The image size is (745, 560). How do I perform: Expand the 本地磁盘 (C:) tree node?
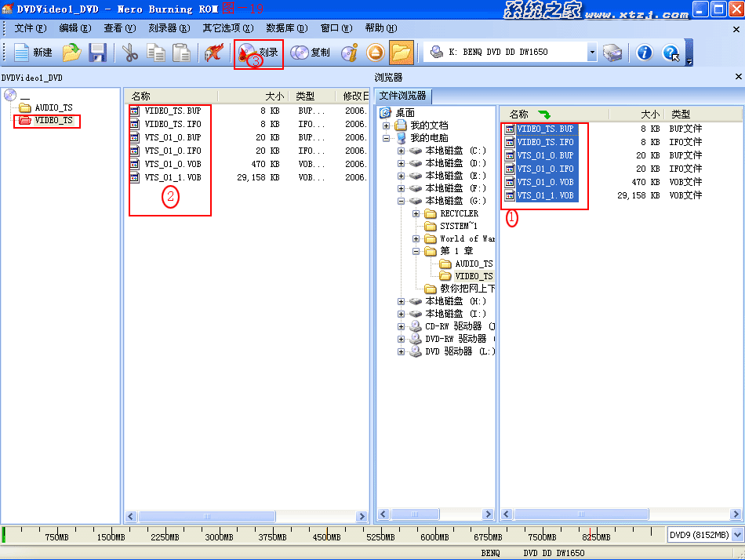[402, 151]
